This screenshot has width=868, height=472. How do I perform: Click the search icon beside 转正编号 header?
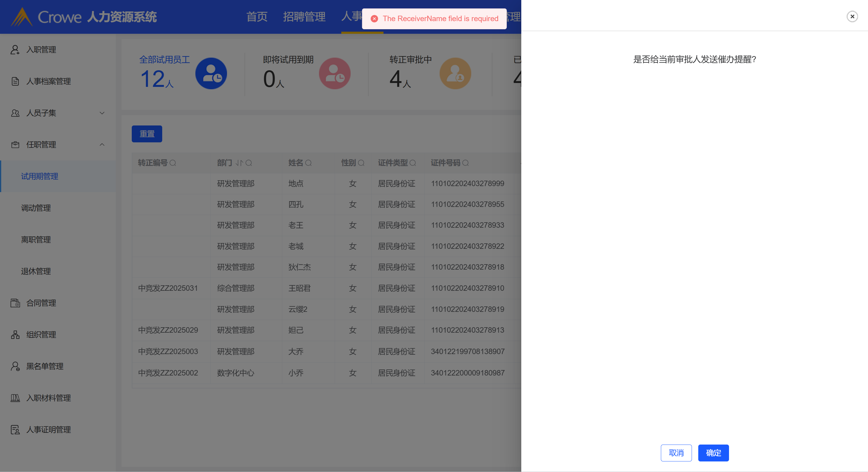pos(173,163)
